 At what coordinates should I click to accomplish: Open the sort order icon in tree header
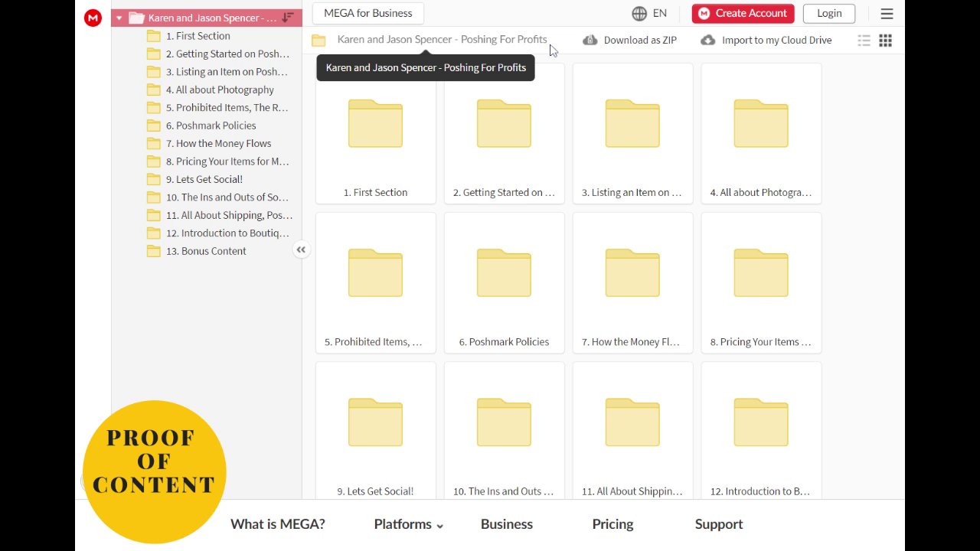tap(288, 18)
